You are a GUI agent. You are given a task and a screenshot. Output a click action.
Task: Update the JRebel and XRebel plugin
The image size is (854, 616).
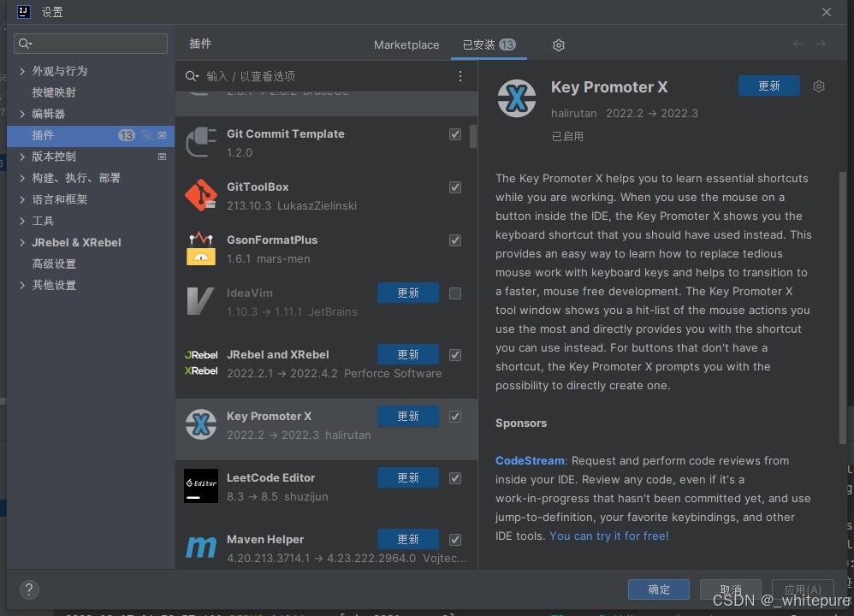coord(408,354)
